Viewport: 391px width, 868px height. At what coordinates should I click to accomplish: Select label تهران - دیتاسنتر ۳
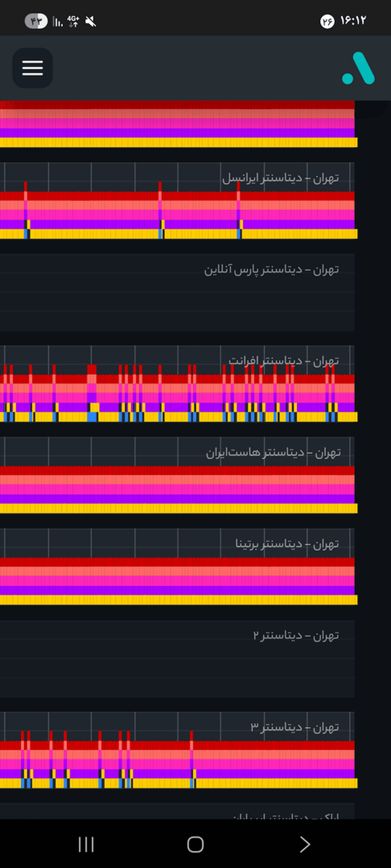click(295, 726)
